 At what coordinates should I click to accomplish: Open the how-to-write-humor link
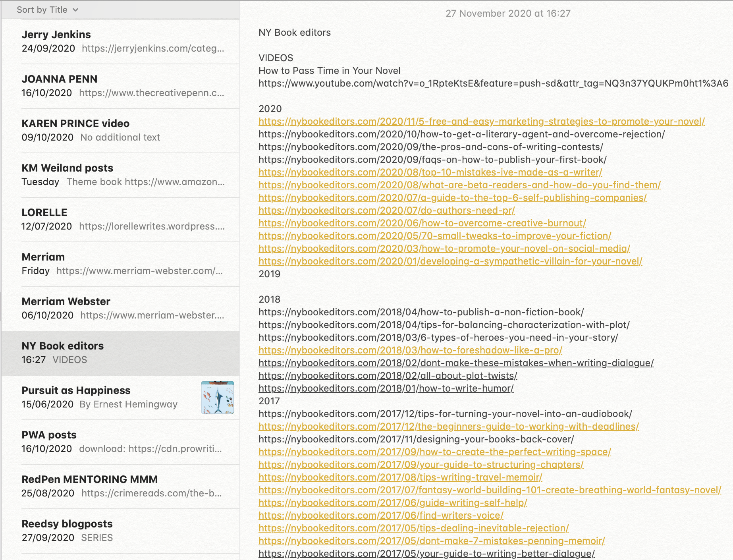[386, 388]
